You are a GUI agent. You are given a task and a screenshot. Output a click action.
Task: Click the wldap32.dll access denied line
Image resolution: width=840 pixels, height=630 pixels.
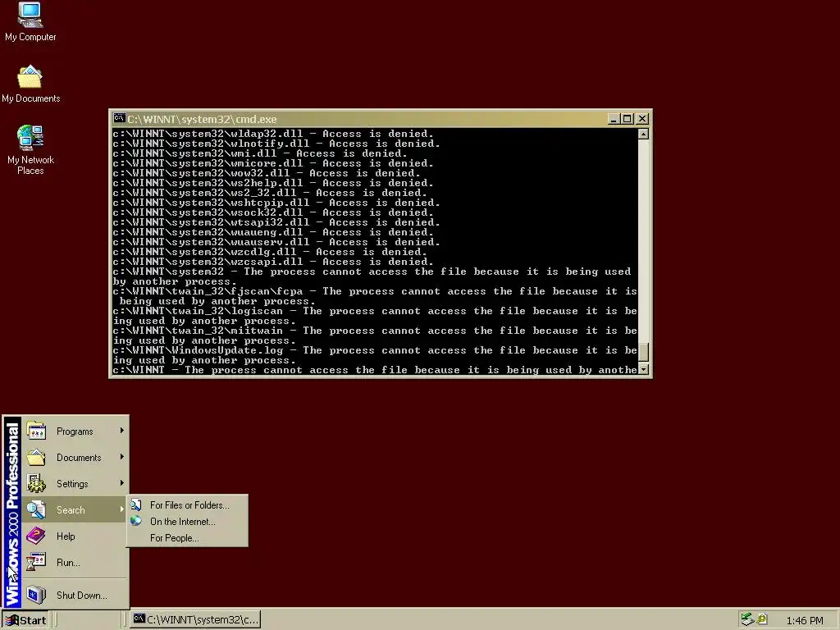pos(273,134)
